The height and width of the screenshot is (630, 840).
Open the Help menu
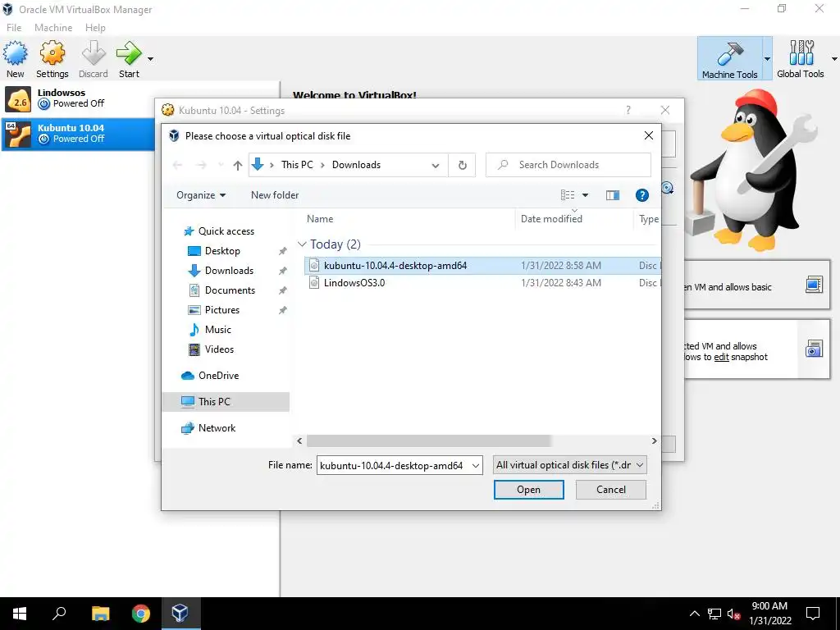[x=95, y=27]
